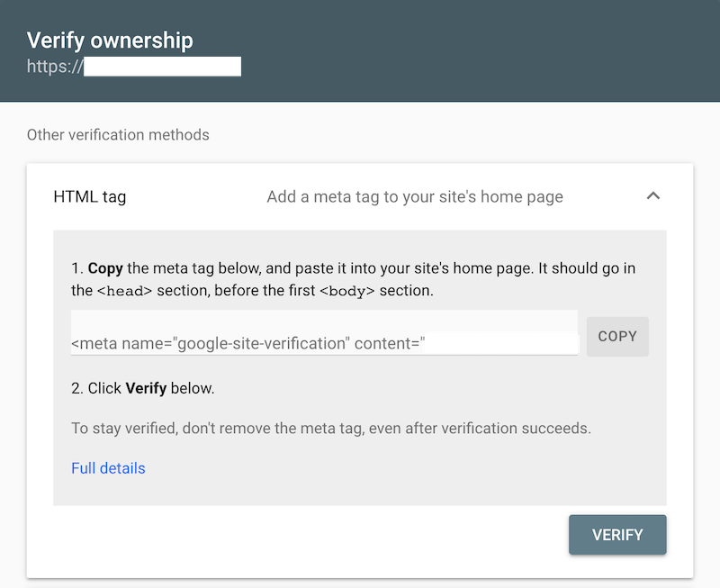
Task: Click the upward disclosure arrow beside HTML tag
Action: coord(653,195)
